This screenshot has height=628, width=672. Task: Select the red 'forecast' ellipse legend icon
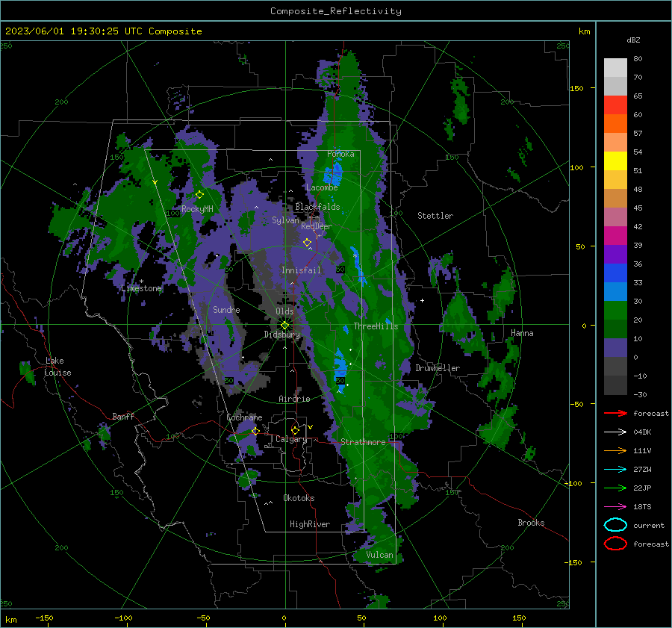[x=615, y=544]
